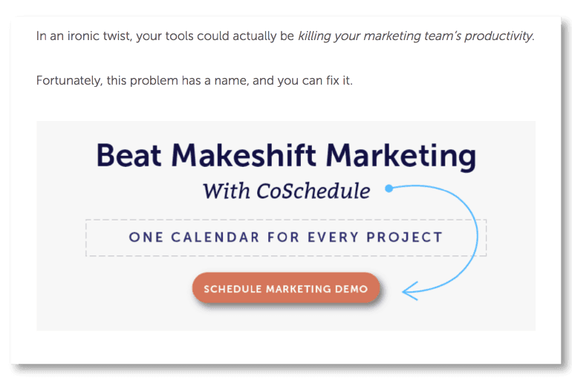Click the word CoSchedule in the subtitle

[313, 191]
